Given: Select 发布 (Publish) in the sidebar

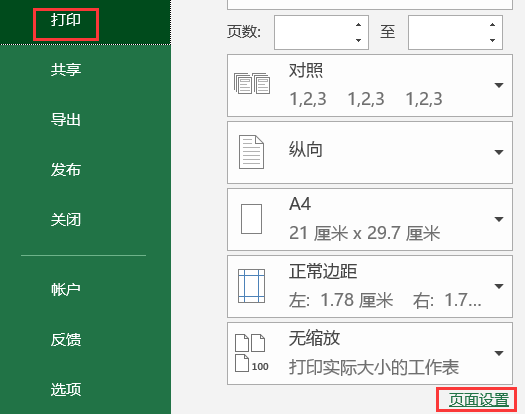Looking at the screenshot, I should 66,169.
